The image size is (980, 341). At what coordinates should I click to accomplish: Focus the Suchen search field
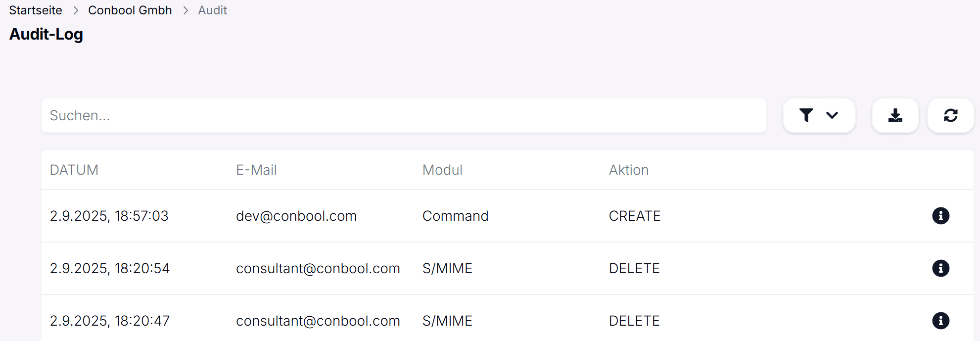[x=403, y=115]
